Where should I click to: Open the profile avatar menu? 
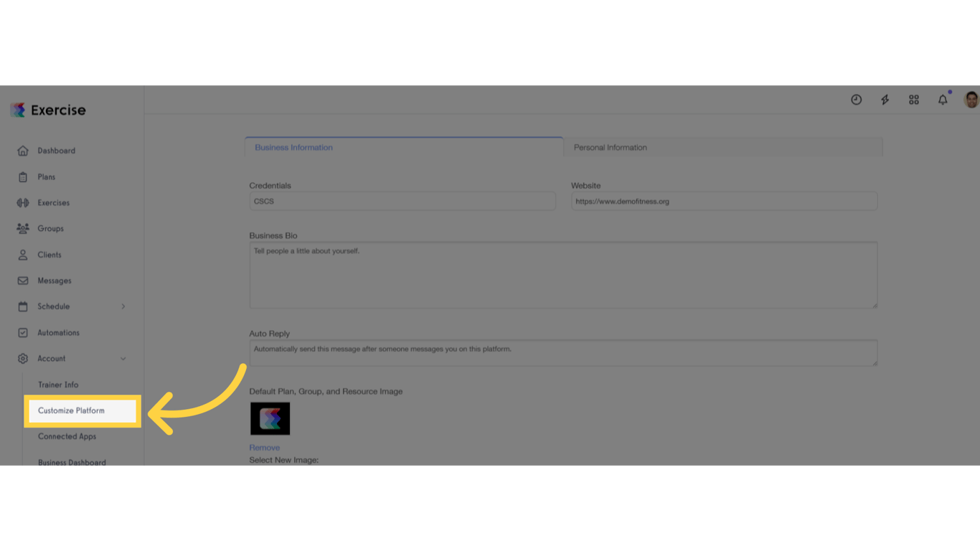coord(969,100)
